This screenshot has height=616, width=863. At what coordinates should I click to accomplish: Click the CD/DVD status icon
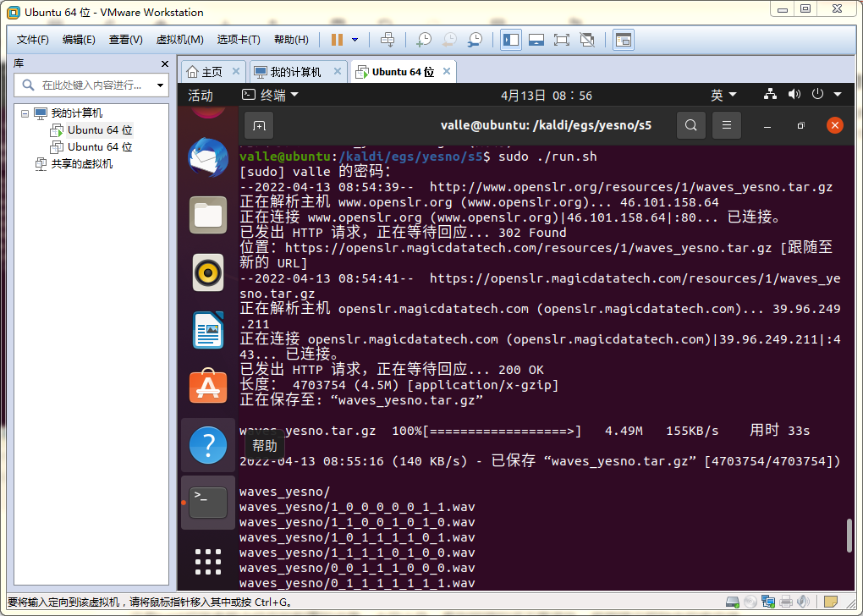coord(750,602)
